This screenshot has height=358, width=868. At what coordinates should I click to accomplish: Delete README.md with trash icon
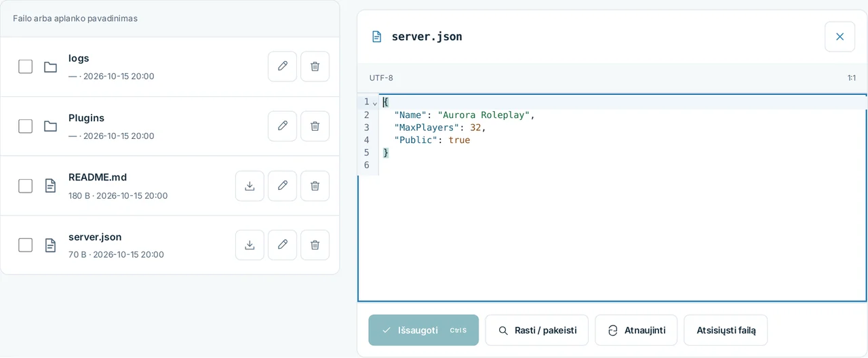coord(315,186)
